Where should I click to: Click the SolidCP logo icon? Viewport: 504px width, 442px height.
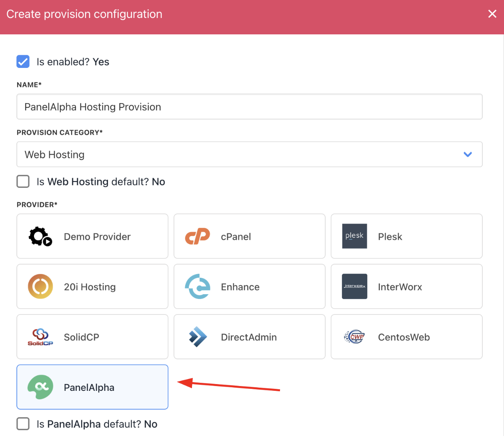[x=40, y=337]
